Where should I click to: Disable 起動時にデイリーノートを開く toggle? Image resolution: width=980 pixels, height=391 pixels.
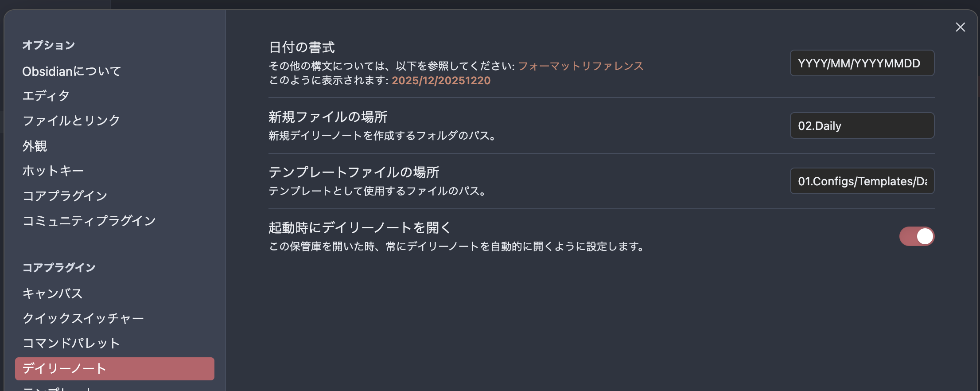(x=917, y=236)
